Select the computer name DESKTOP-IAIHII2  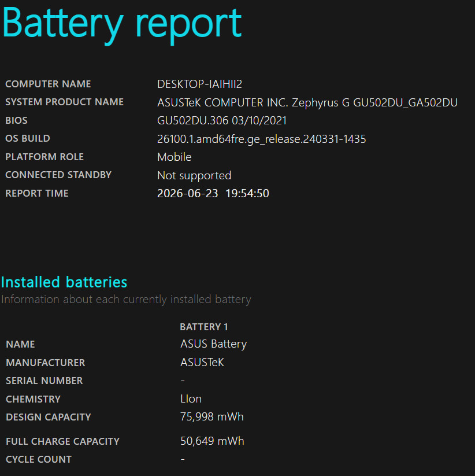pos(199,84)
